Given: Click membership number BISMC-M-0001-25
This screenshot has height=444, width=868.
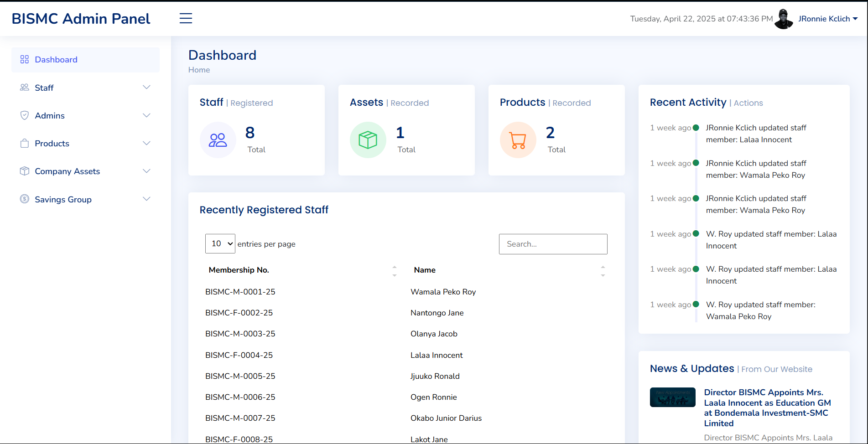Looking at the screenshot, I should 240,292.
